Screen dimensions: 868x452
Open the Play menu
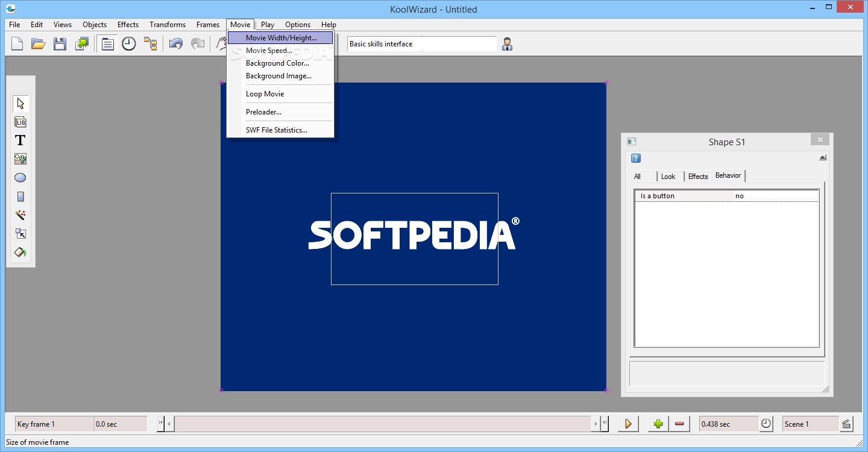coord(268,25)
